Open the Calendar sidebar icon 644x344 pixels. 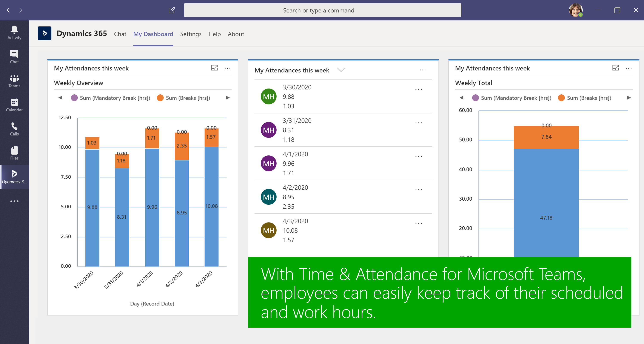(x=14, y=105)
